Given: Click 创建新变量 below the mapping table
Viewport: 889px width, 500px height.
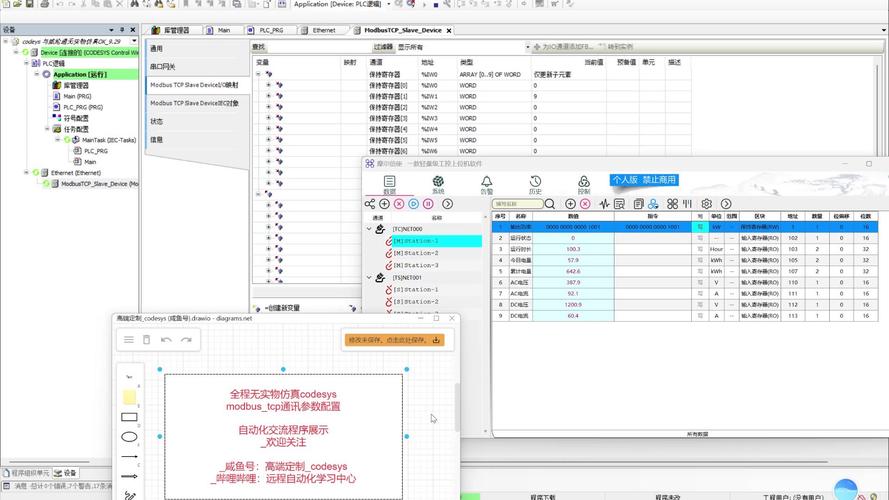Looking at the screenshot, I should click(x=282, y=308).
